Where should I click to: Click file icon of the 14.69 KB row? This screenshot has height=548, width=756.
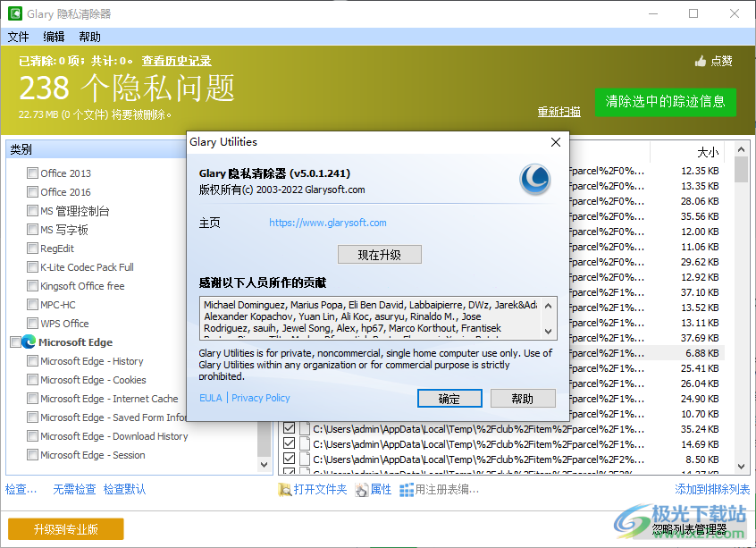pyautogui.click(x=305, y=443)
